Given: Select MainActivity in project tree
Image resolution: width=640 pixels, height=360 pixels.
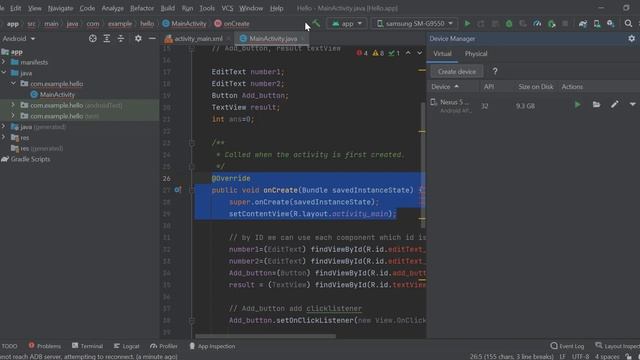Looking at the screenshot, I should point(57,94).
